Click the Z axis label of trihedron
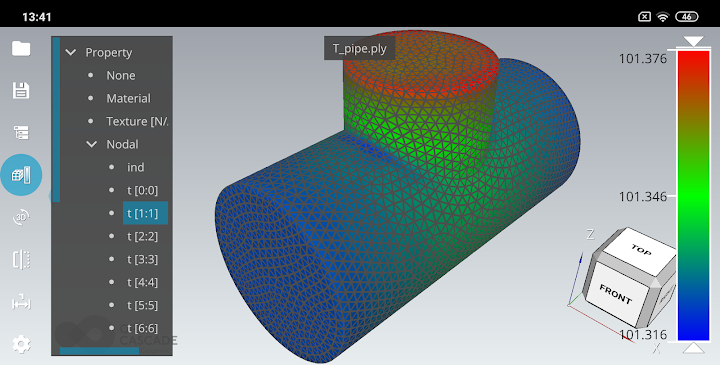The width and height of the screenshot is (720, 365). 591,235
